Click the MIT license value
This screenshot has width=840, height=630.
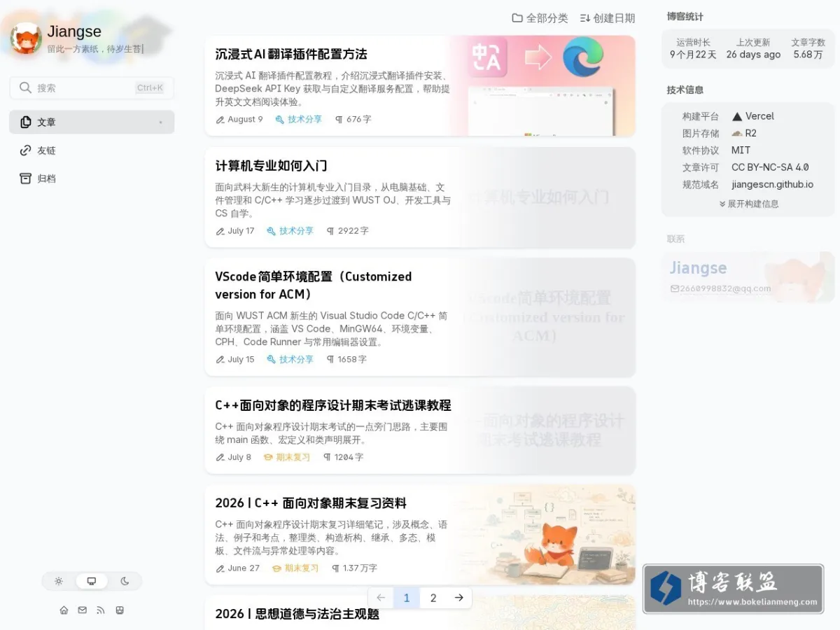741,150
